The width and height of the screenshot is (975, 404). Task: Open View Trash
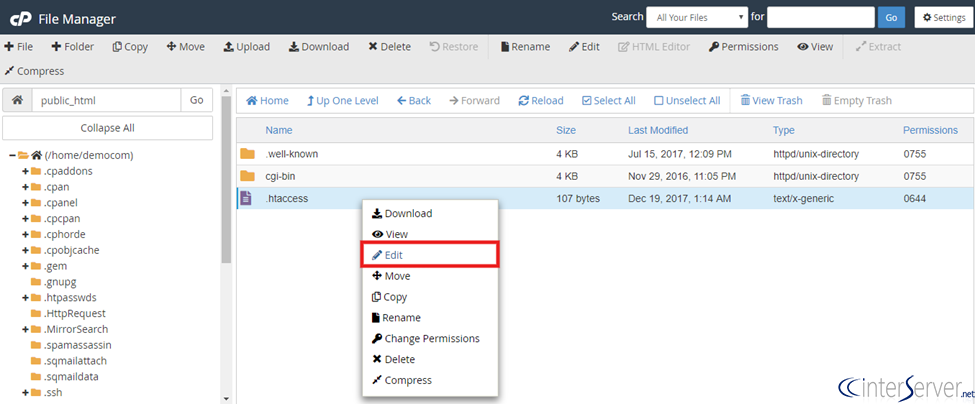771,101
